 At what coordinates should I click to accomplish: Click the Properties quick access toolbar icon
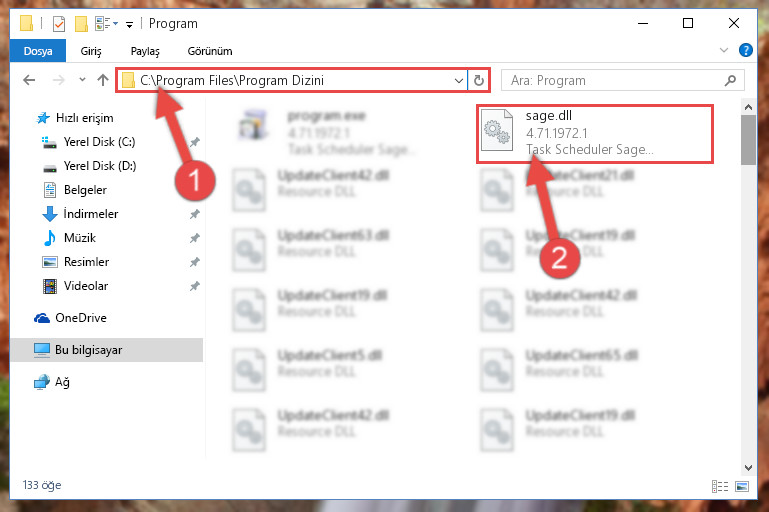[59, 24]
